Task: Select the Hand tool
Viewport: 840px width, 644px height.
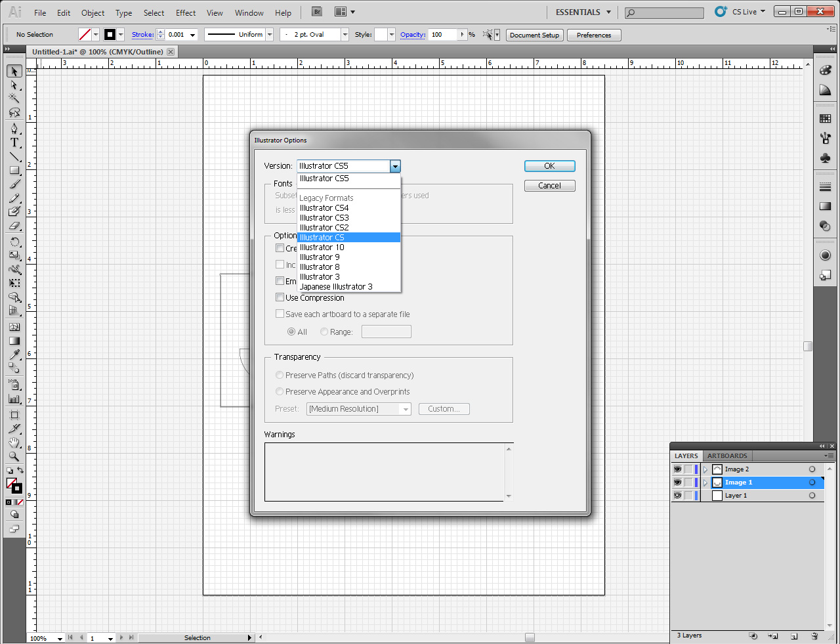Action: (14, 442)
